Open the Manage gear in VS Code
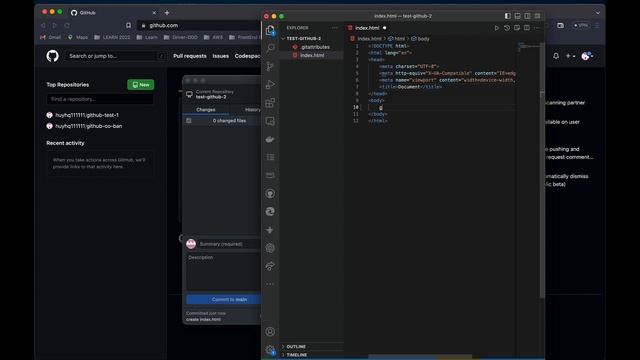This screenshot has height=360, width=640. [x=270, y=350]
